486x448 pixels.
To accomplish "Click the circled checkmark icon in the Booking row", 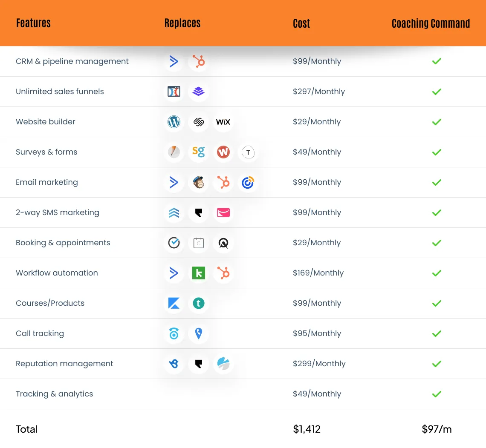I will click(174, 243).
